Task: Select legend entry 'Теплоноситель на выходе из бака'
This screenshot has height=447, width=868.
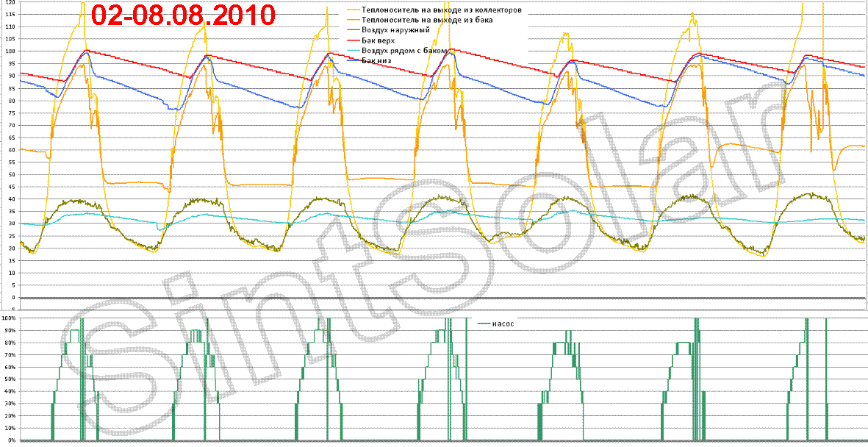Action: click(427, 20)
